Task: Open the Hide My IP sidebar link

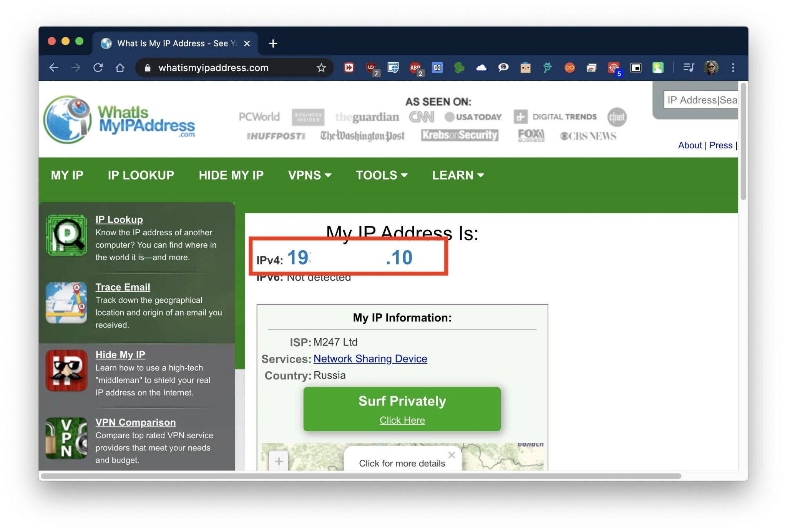Action: pos(120,355)
